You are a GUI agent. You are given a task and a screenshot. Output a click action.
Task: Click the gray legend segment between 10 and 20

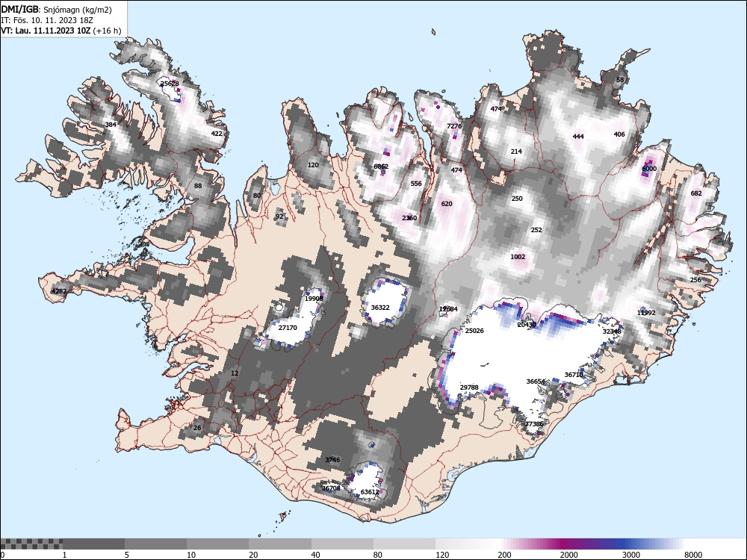coord(217,544)
